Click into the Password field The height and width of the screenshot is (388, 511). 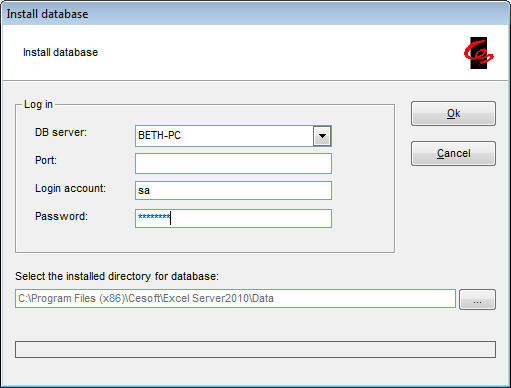click(x=233, y=218)
